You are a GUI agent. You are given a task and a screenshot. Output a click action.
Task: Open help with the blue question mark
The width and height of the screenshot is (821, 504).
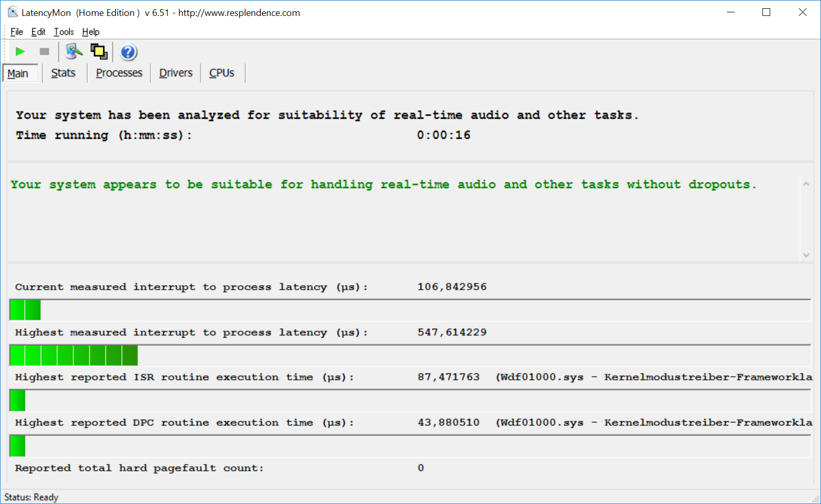point(128,52)
